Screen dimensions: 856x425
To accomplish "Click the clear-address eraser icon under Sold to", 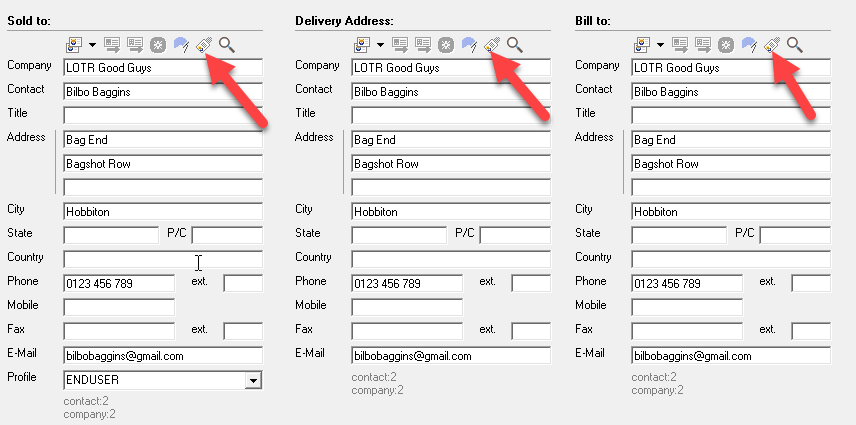I will (204, 44).
